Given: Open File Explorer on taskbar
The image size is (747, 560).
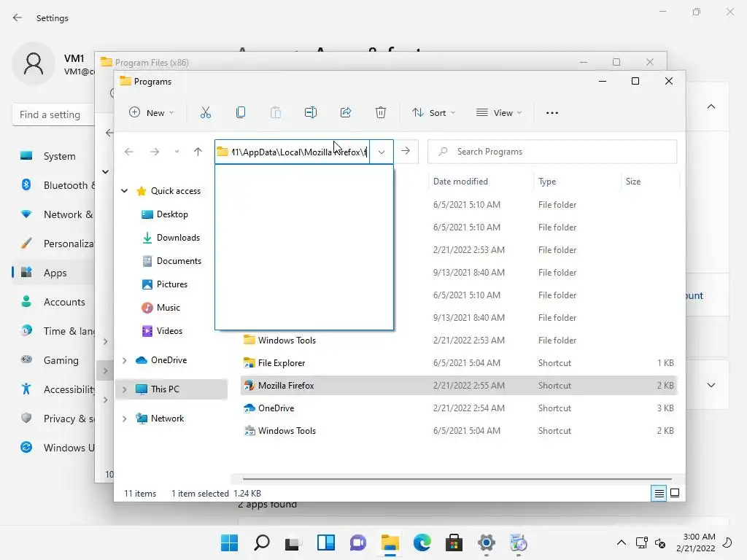Looking at the screenshot, I should point(390,542).
